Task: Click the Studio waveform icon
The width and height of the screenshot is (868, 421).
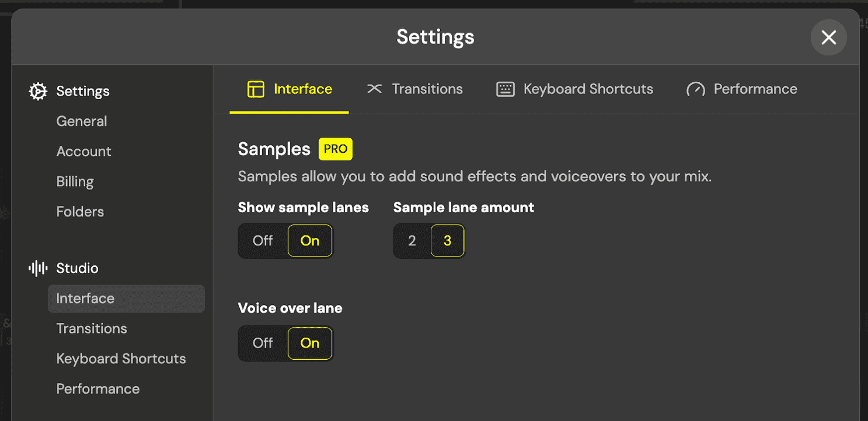Action: [x=38, y=268]
